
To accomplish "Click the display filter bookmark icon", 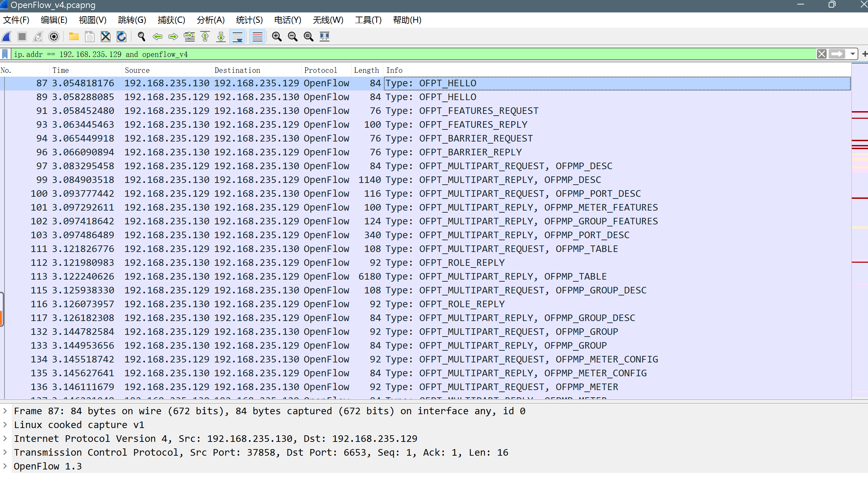I will (x=5, y=54).
